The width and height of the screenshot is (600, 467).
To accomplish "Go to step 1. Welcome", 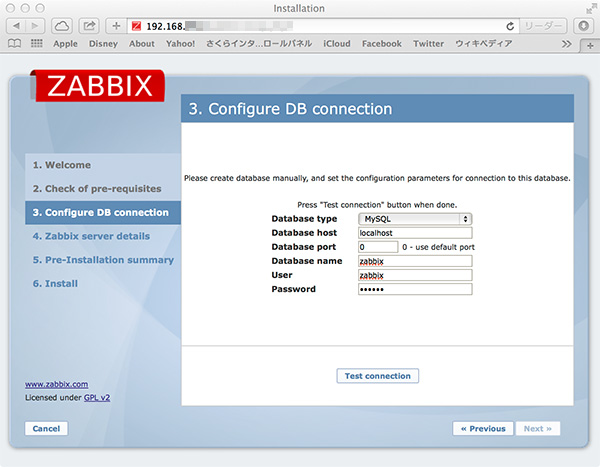I will [x=61, y=165].
